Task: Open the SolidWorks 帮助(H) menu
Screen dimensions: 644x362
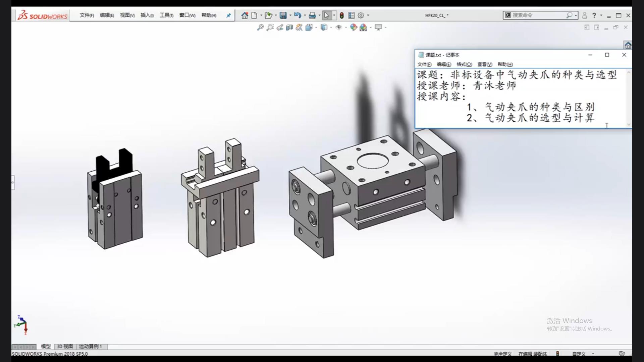Action: [x=209, y=15]
